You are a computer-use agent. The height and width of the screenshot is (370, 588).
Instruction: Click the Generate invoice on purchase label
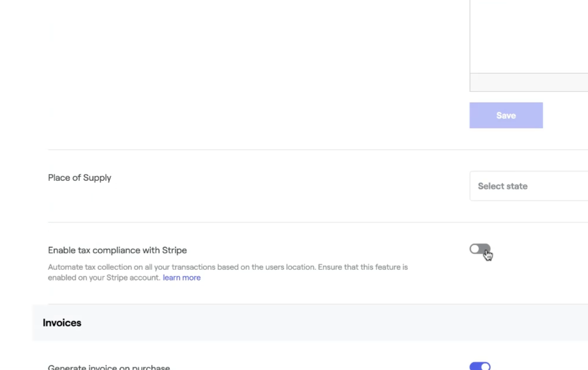(x=109, y=367)
